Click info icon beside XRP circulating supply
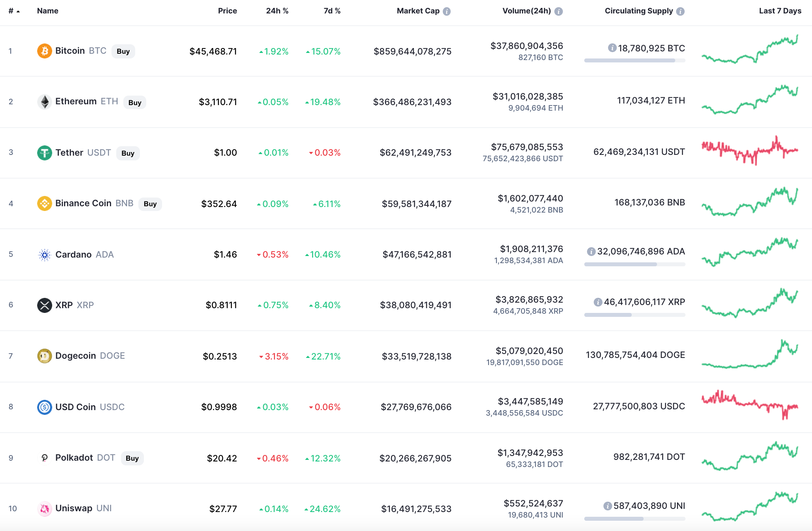The image size is (812, 531). (598, 302)
